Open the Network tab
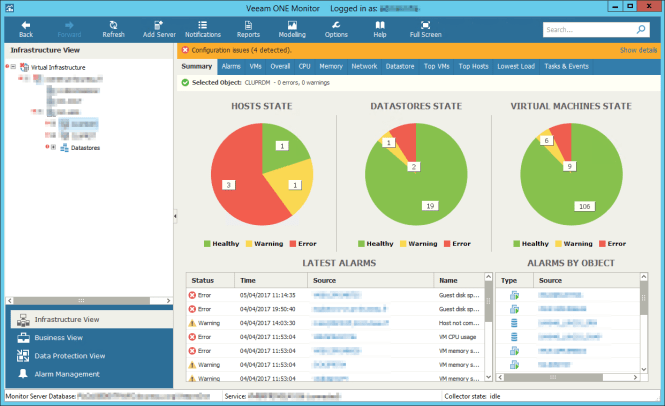 pyautogui.click(x=364, y=66)
